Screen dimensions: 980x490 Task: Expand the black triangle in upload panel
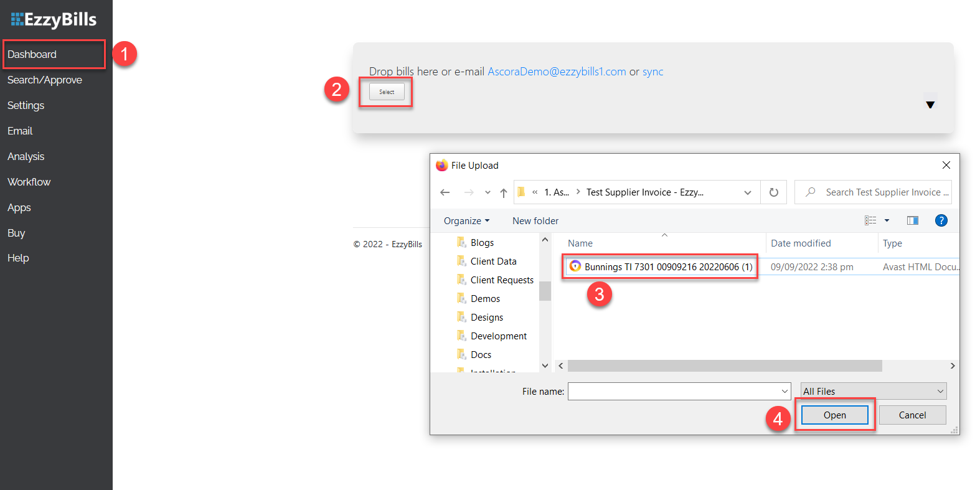930,105
